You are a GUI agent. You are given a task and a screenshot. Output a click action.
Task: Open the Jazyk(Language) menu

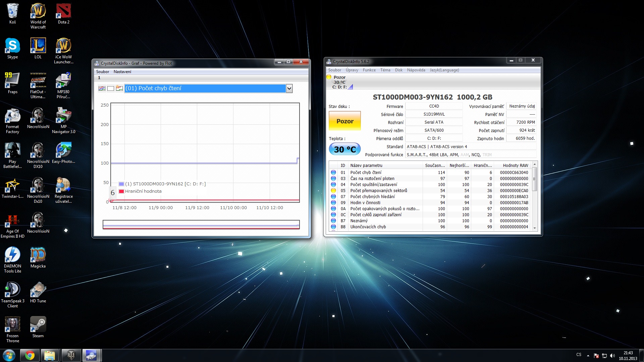[x=444, y=70]
